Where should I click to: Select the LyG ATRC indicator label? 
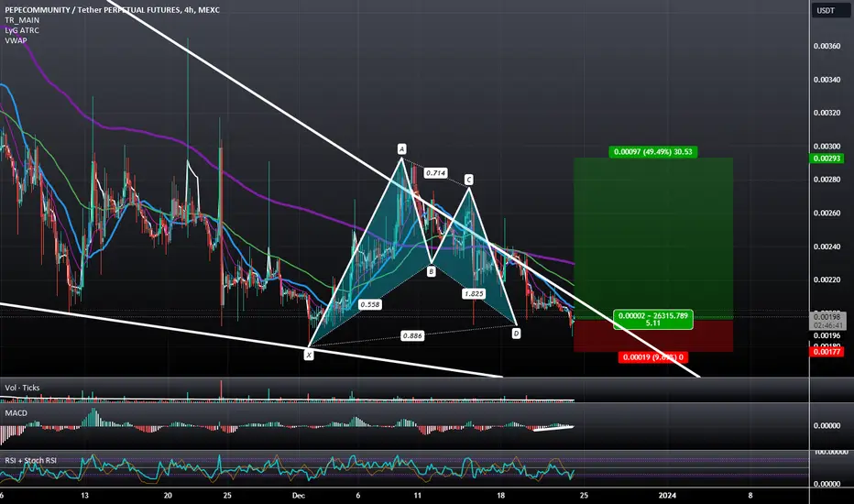pyautogui.click(x=22, y=30)
